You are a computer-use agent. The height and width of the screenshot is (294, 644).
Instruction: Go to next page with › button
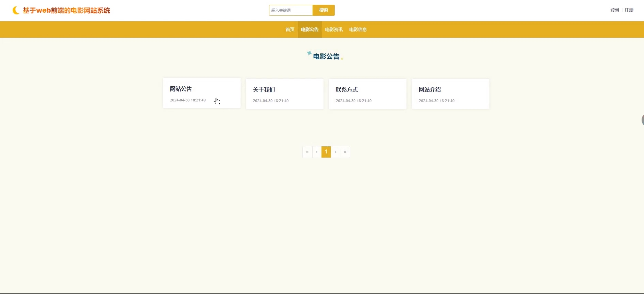[336, 152]
